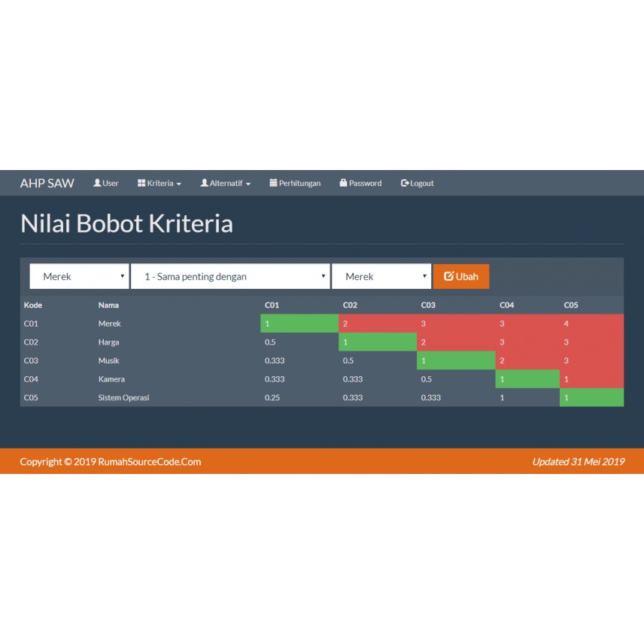Click the edit icon on Ubah button
The image size is (644, 644).
(448, 276)
